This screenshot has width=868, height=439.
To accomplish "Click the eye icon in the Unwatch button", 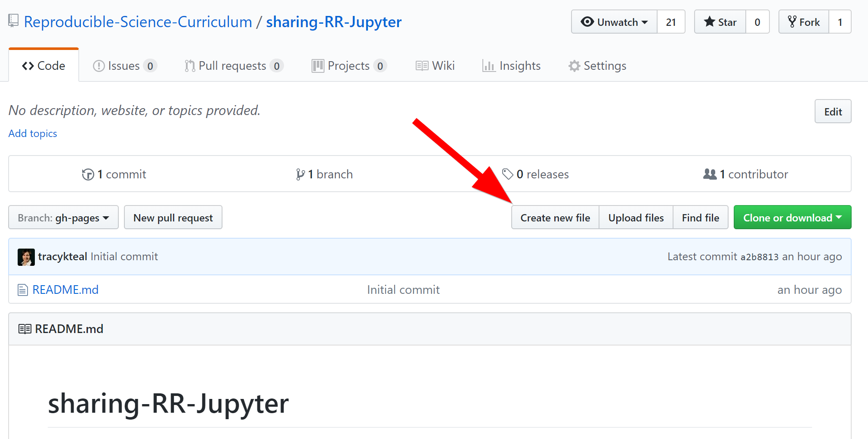I will [x=587, y=22].
